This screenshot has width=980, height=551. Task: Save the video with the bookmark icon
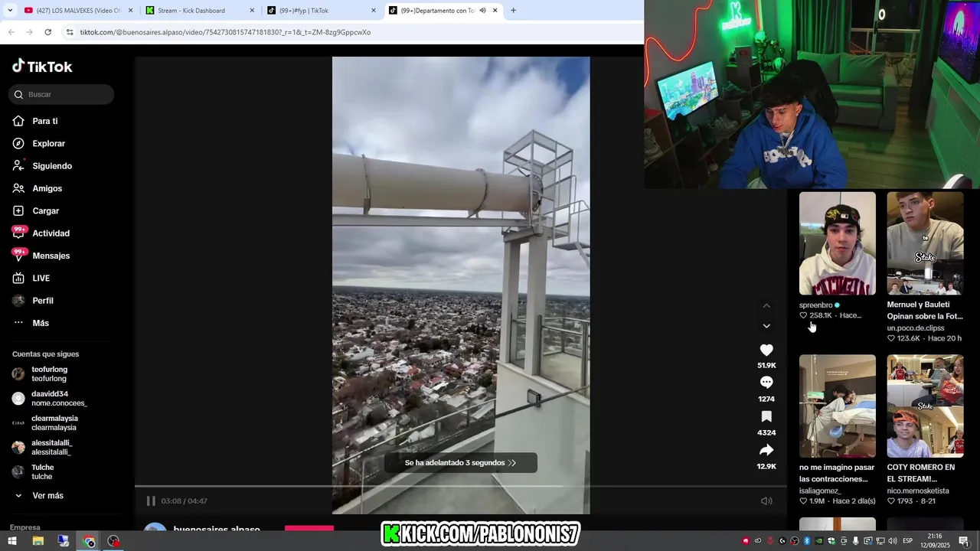pos(766,417)
